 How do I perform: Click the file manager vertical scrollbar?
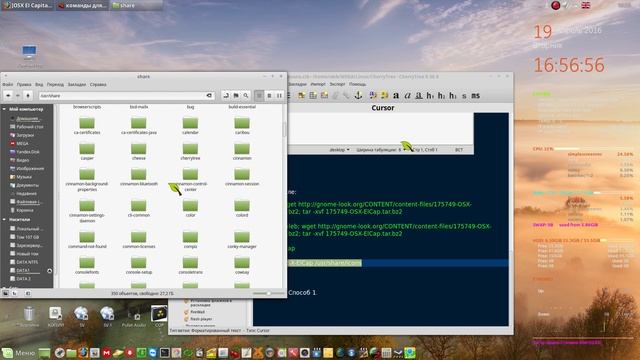click(284, 130)
